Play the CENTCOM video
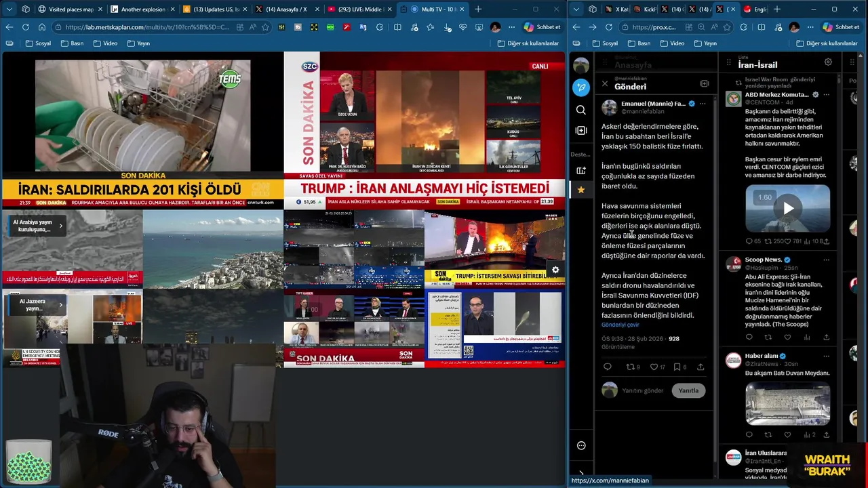This screenshot has width=868, height=488. click(x=787, y=209)
